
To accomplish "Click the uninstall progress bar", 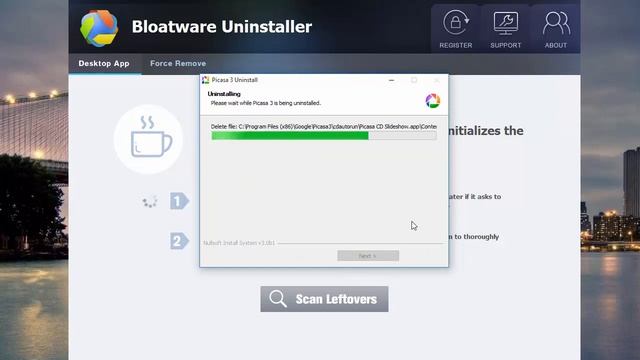I will coord(324,136).
